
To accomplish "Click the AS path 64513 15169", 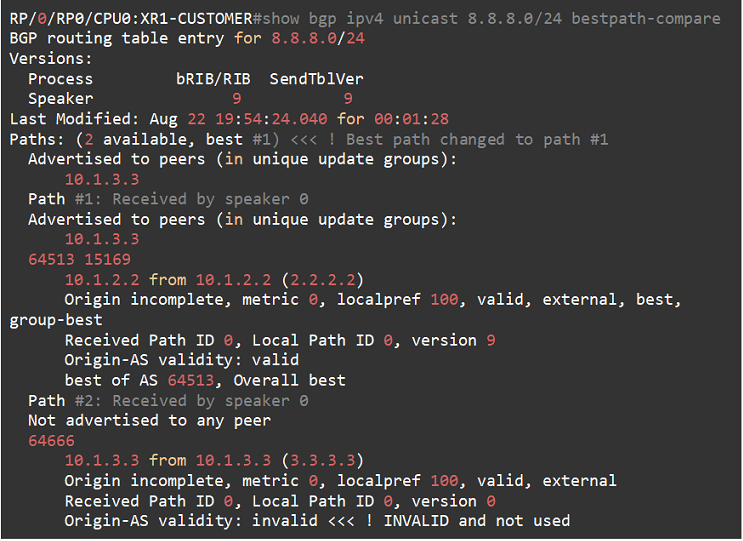I will 79,259.
